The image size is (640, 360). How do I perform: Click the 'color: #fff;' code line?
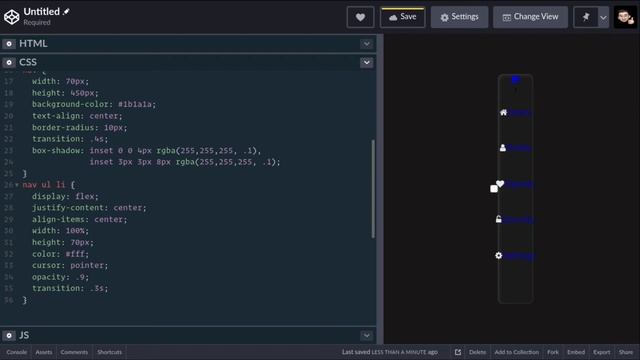[60, 254]
